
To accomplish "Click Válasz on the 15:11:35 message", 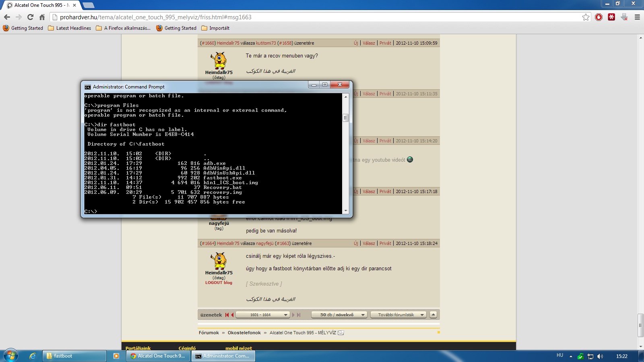I will coord(369,94).
